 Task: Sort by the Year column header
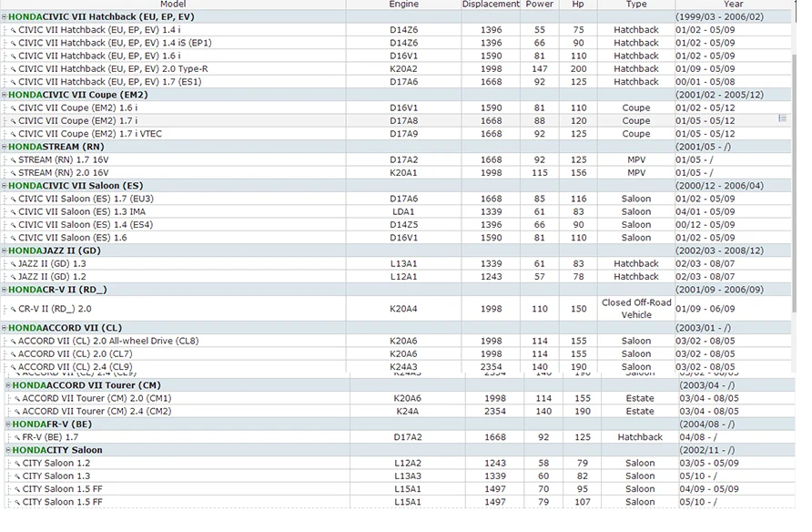click(734, 5)
